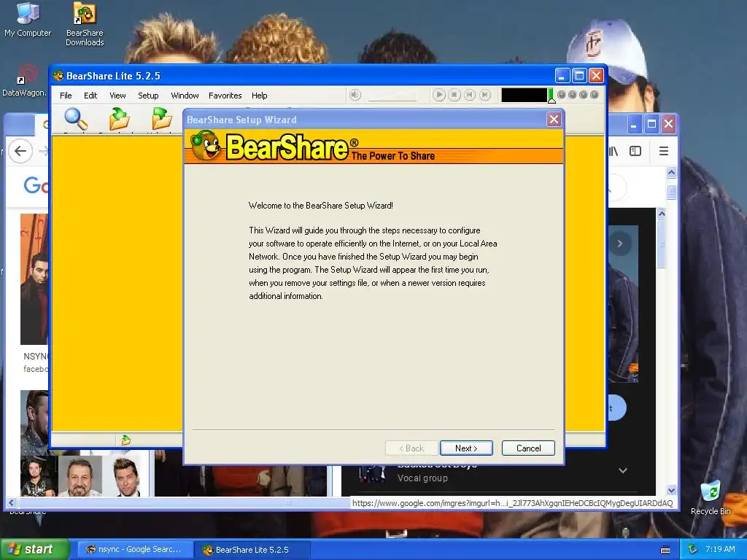Select the Search magnifier toolbar icon
The height and width of the screenshot is (560, 747).
pyautogui.click(x=76, y=119)
